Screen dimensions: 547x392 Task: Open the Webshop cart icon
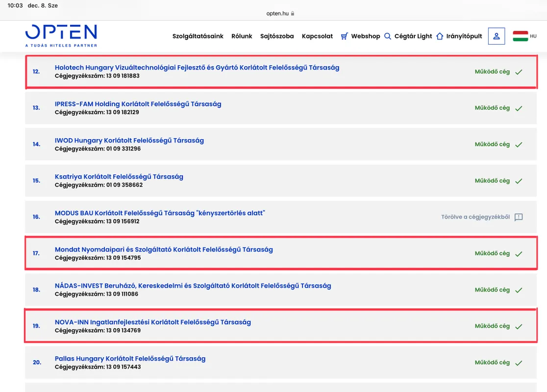pyautogui.click(x=345, y=36)
